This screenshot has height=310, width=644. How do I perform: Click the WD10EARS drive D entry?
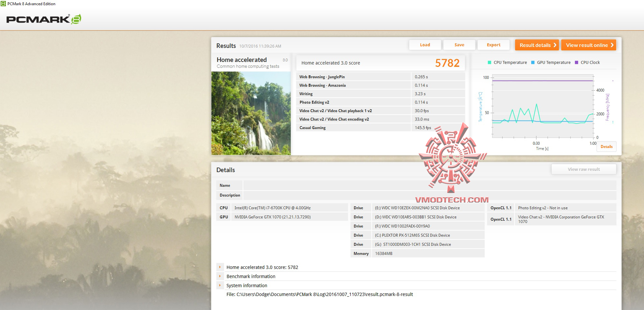pyautogui.click(x=416, y=217)
